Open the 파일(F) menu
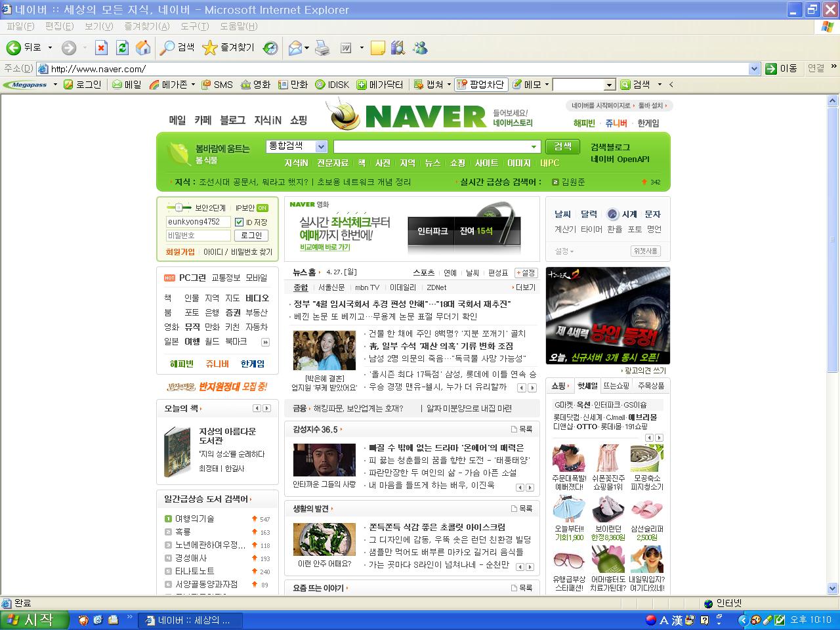 click(20, 26)
